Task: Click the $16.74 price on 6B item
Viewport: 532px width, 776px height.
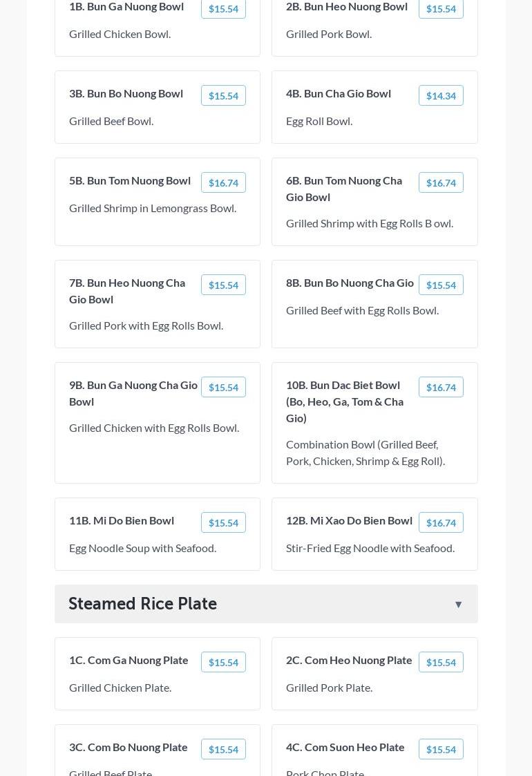Action: tap(441, 182)
